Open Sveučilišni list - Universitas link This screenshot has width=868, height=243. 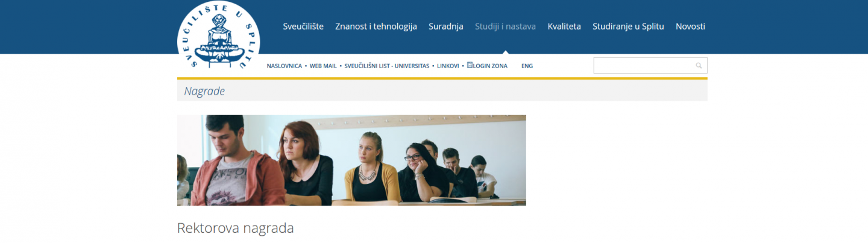pos(386,66)
